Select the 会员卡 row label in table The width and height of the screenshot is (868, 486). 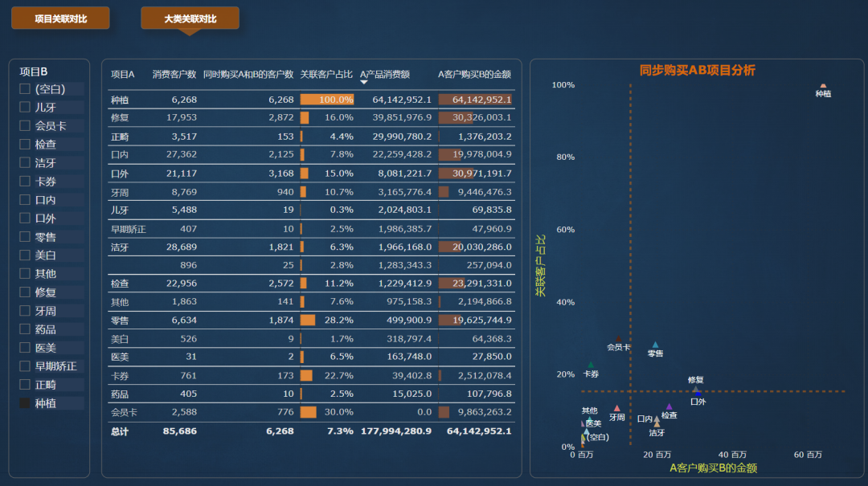pos(124,412)
